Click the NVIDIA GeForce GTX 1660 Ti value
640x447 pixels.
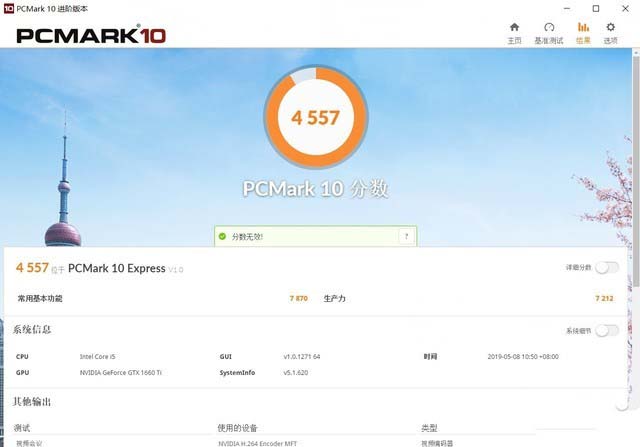[121, 372]
